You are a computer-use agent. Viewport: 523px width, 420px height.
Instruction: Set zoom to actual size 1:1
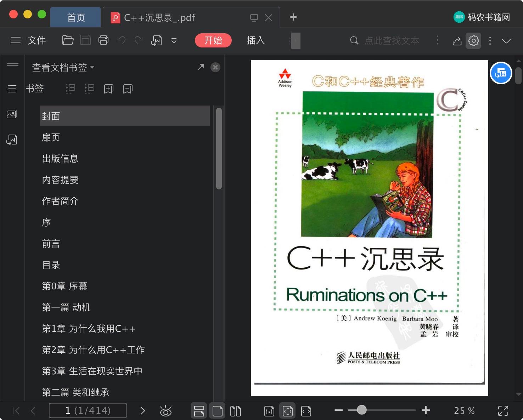click(x=269, y=411)
